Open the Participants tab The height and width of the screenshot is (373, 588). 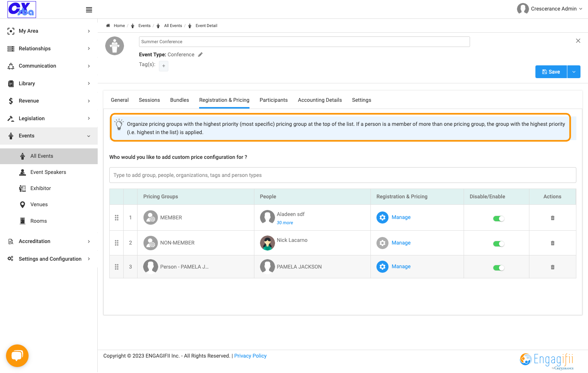(274, 100)
